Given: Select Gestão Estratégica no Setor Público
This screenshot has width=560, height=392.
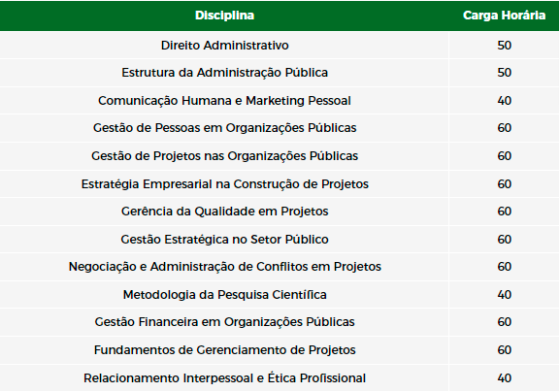Looking at the screenshot, I should (x=224, y=240).
